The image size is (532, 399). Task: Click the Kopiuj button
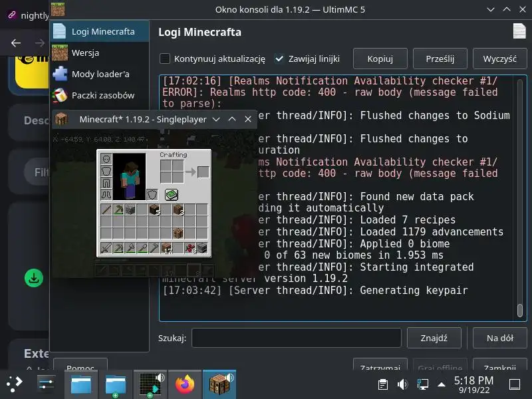tap(380, 59)
